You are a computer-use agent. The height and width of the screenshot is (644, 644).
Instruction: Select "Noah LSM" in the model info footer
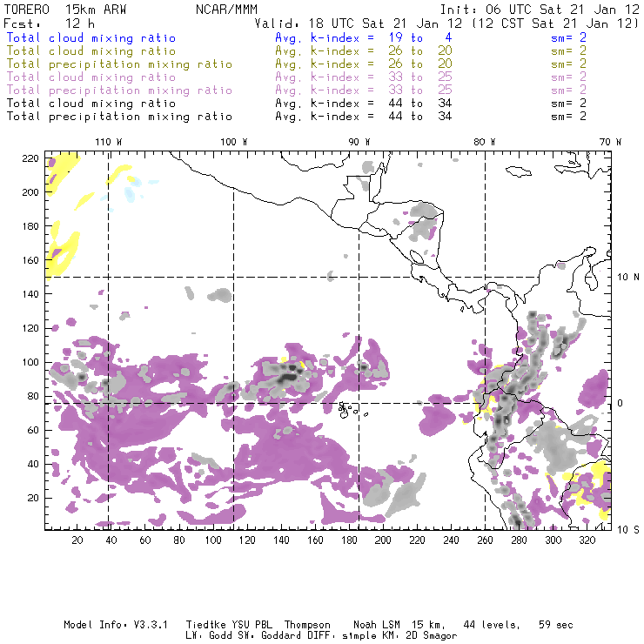click(377, 625)
